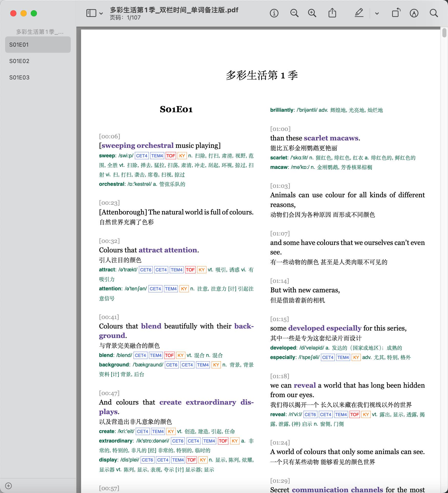Show document info inspector
Screen dimensions: 448x493
tap(274, 13)
